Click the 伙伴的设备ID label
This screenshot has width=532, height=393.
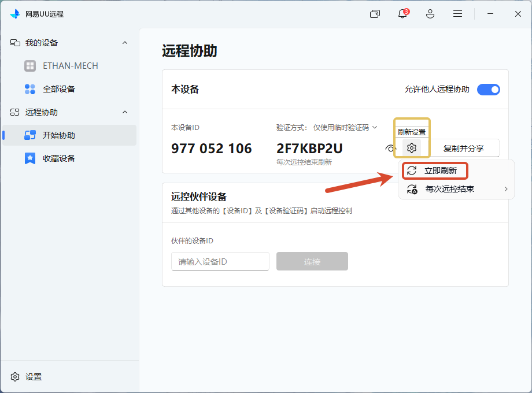tap(192, 241)
